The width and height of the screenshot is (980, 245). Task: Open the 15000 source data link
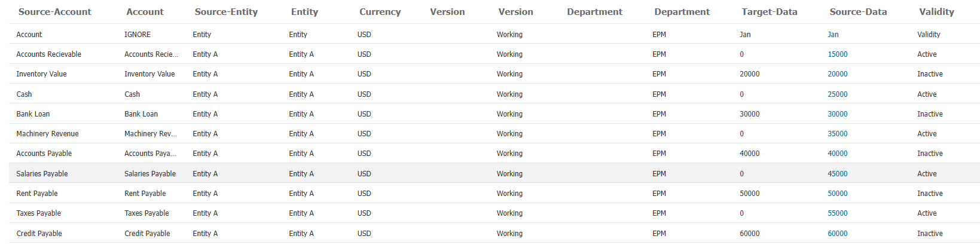[x=837, y=54]
